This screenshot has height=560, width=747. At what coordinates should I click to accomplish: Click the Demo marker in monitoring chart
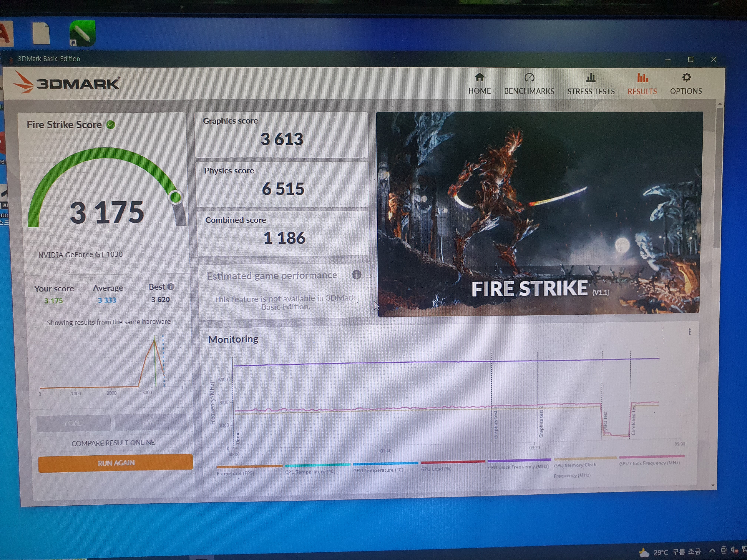[x=237, y=437]
